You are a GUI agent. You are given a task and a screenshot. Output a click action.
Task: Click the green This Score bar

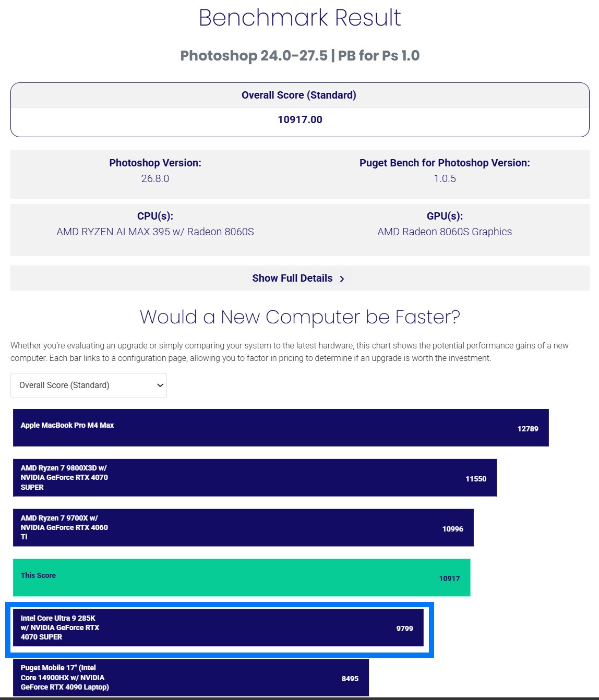pyautogui.click(x=242, y=577)
